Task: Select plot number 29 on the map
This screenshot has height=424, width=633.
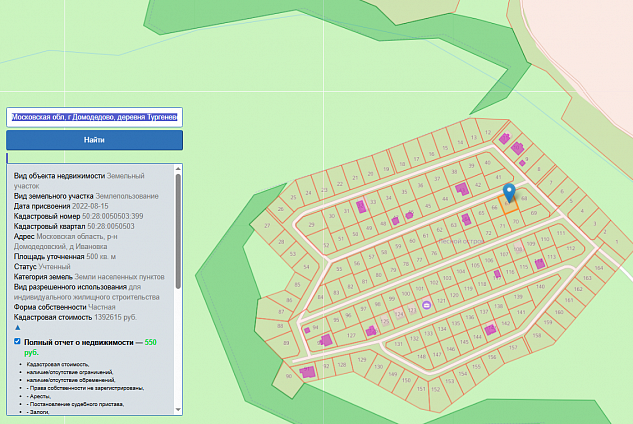Action: point(311,225)
